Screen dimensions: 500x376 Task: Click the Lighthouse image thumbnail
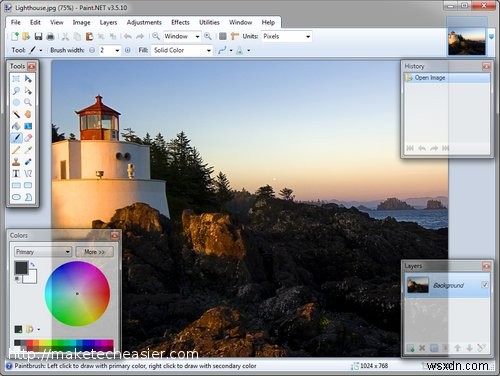466,41
